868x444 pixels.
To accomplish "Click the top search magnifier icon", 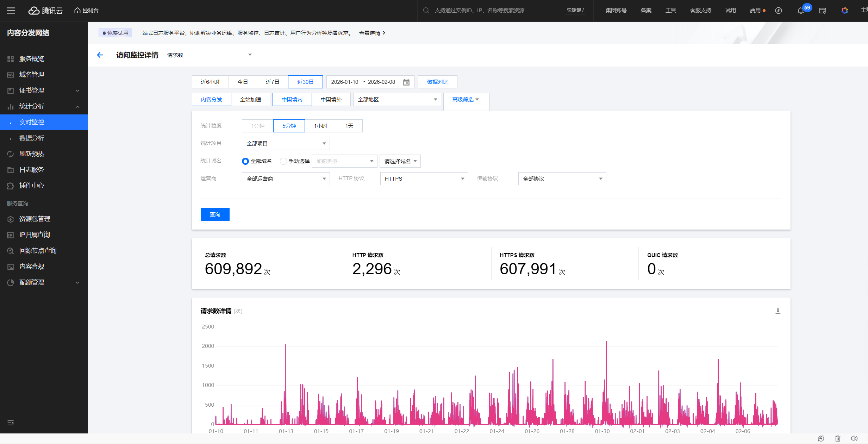I will pyautogui.click(x=426, y=11).
